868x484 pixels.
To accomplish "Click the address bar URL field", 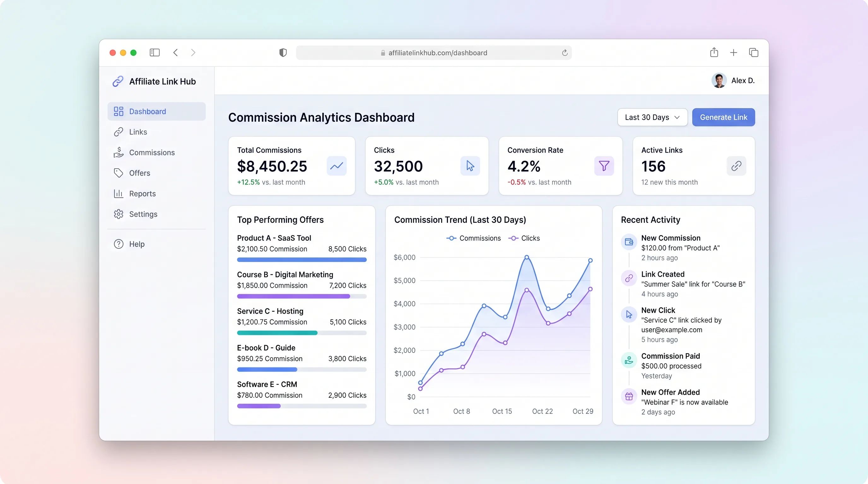I will pos(434,53).
